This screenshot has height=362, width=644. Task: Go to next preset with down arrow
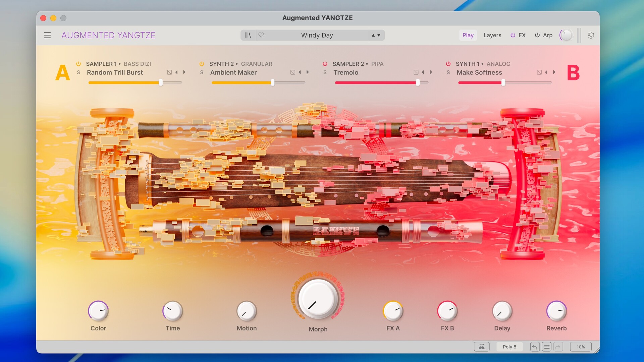[379, 35]
